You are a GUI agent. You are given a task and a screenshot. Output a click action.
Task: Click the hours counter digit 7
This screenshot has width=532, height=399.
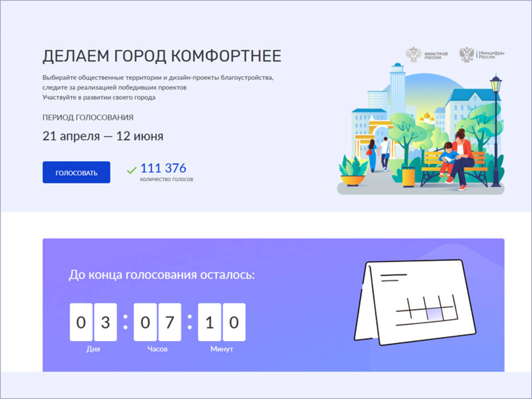click(x=170, y=322)
